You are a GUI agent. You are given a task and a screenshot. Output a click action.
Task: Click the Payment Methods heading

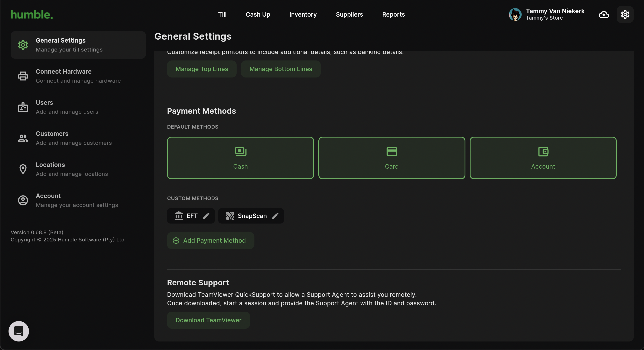point(202,111)
